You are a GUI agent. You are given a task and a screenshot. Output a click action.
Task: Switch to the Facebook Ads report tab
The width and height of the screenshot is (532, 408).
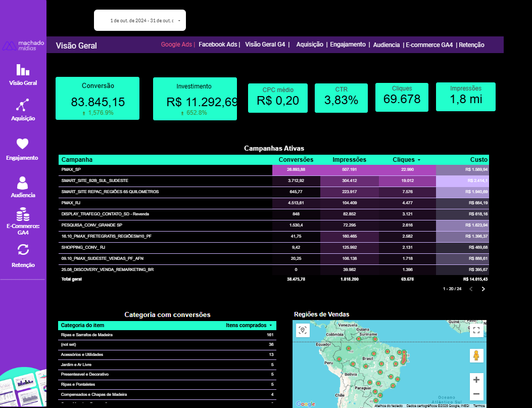point(218,44)
